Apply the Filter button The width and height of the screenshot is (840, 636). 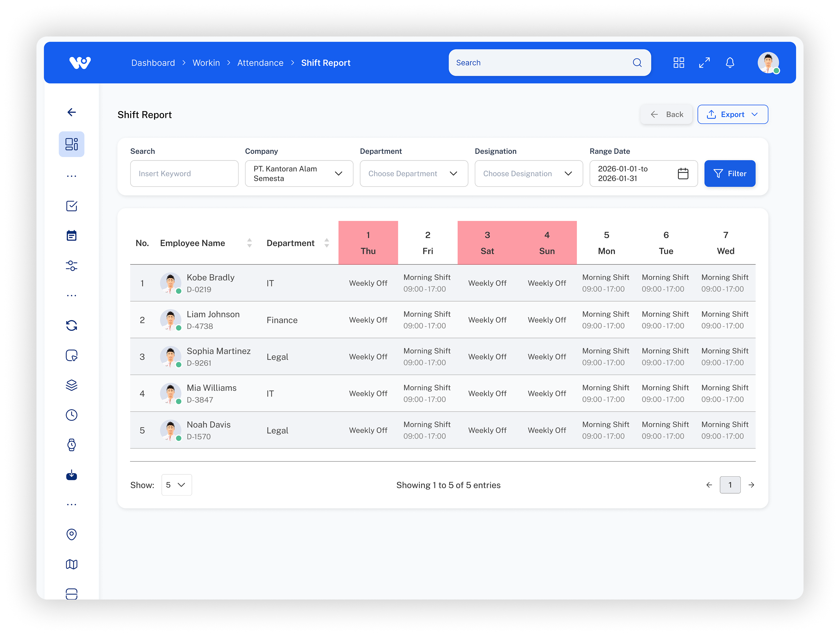730,174
